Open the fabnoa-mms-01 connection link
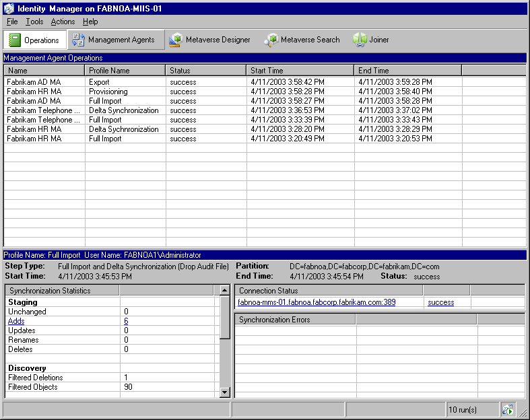 (x=317, y=302)
